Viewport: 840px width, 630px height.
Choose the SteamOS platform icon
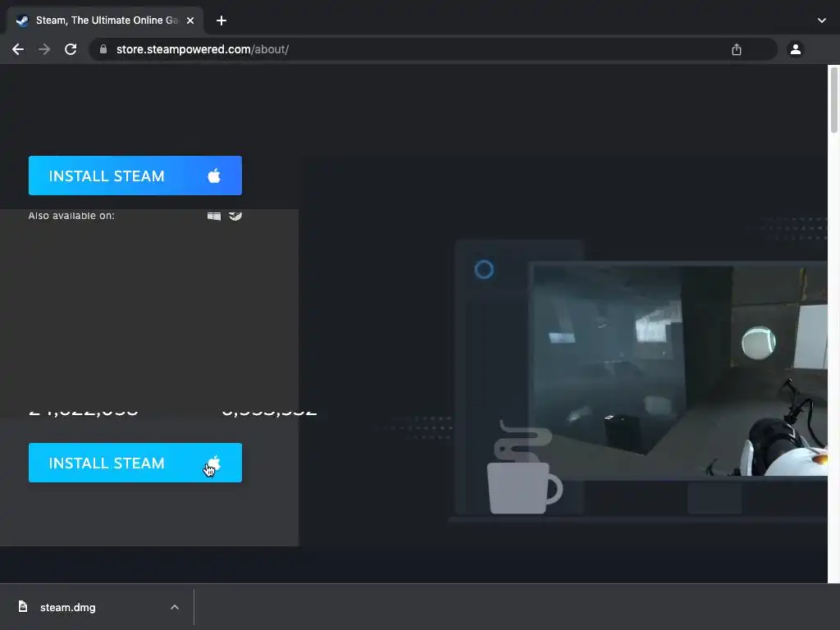tap(235, 216)
